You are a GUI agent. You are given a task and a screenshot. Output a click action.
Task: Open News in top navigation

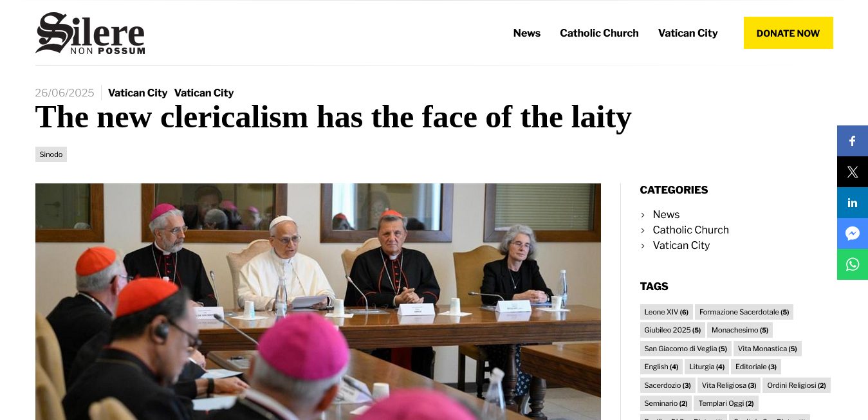(x=526, y=33)
